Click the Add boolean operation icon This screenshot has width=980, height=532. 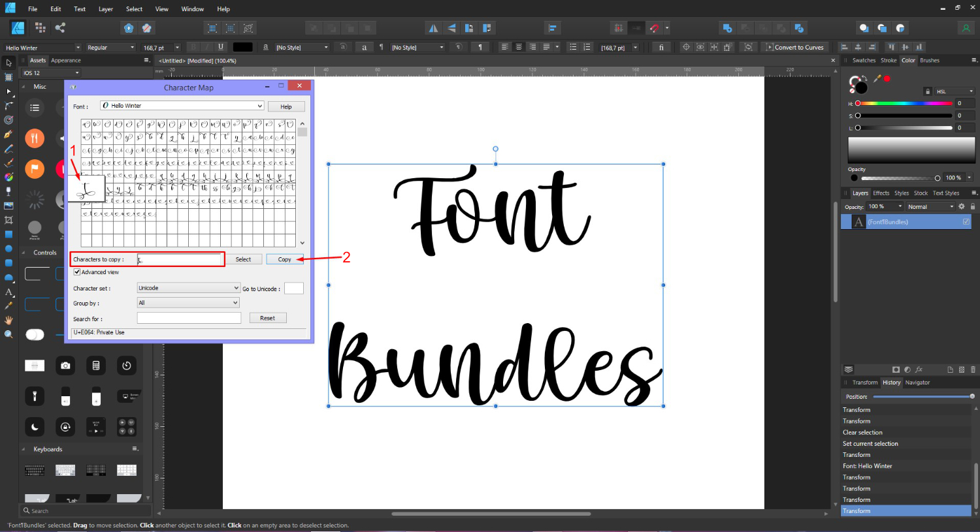(x=727, y=28)
